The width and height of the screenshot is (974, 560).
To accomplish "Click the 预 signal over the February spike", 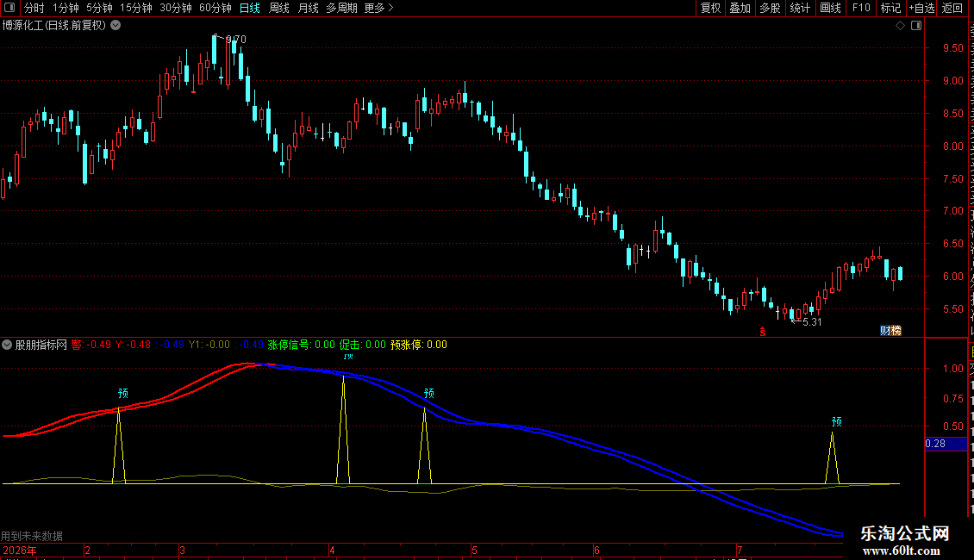I will click(123, 394).
